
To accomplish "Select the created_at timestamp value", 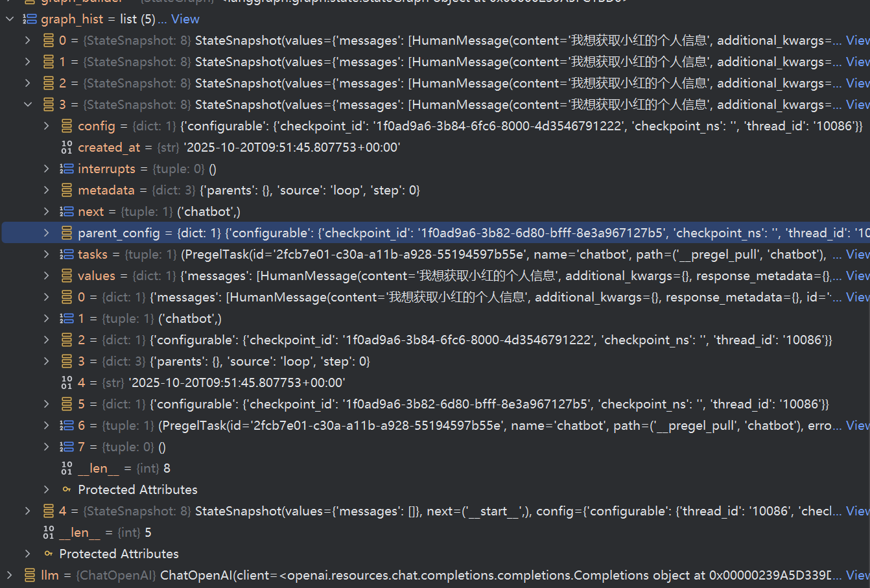I will click(292, 147).
